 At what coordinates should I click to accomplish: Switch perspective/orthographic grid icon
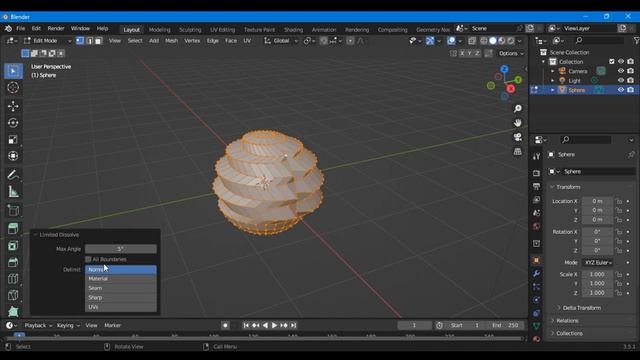(518, 151)
